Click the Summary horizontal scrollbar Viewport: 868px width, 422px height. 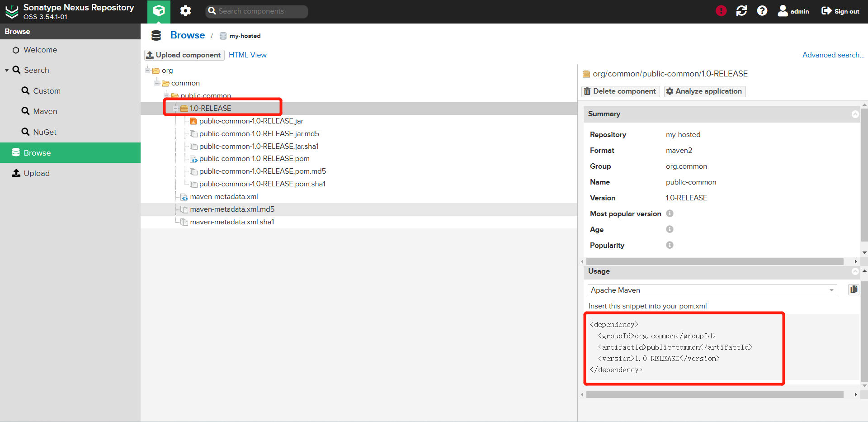pos(715,261)
